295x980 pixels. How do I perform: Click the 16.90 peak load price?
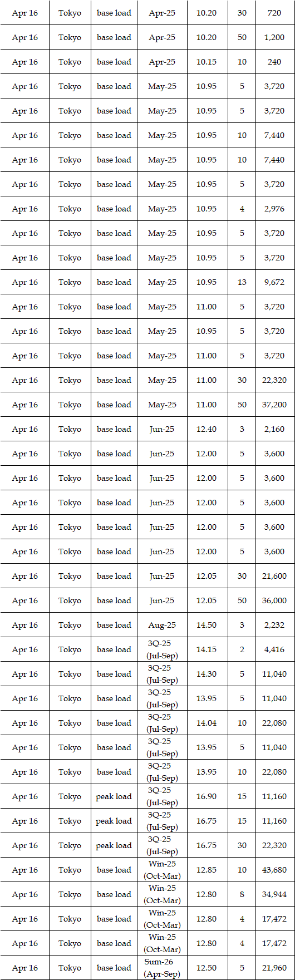pyautogui.click(x=206, y=796)
